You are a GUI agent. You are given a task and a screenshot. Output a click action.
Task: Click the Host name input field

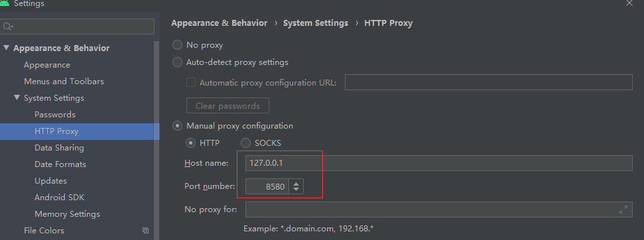(x=438, y=163)
